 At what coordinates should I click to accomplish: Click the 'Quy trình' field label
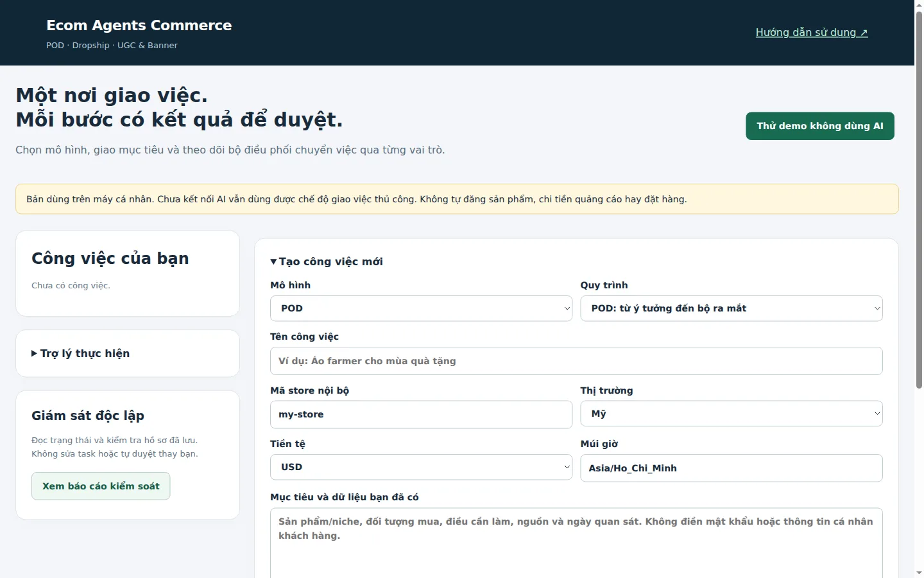coord(604,285)
